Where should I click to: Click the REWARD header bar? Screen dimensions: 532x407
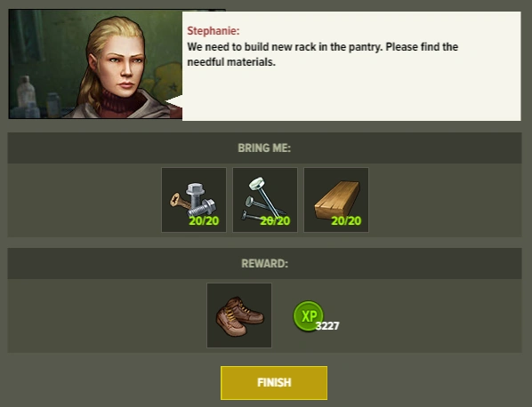[x=264, y=264]
